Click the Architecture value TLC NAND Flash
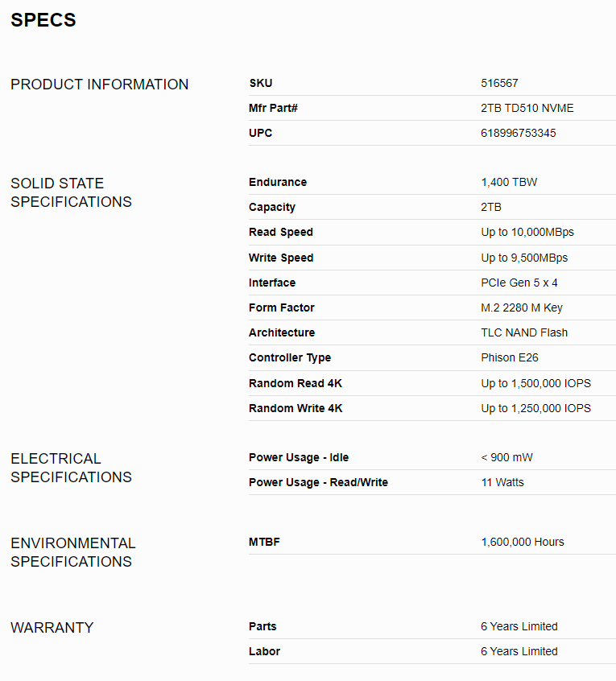The height and width of the screenshot is (681, 616). (524, 332)
